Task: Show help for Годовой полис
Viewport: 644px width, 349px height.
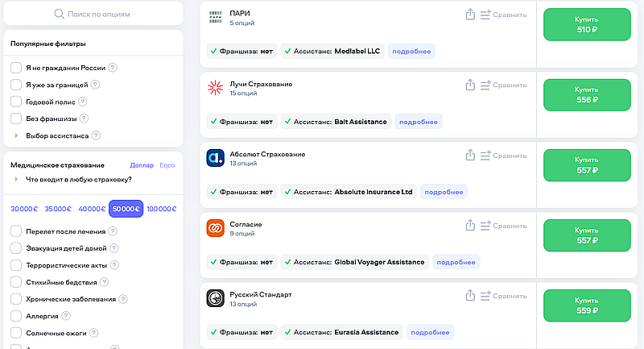Action: tap(82, 102)
